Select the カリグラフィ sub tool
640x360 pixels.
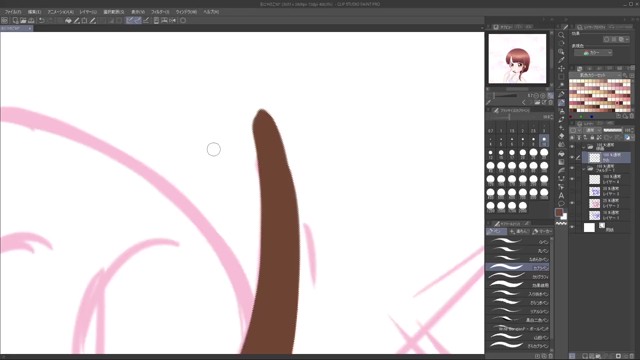click(x=518, y=277)
